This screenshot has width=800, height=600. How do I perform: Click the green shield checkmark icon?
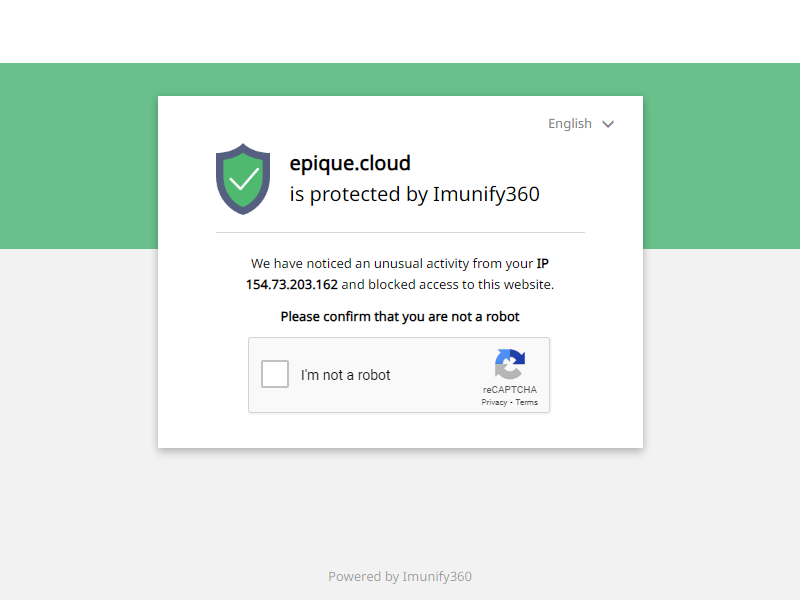[243, 179]
